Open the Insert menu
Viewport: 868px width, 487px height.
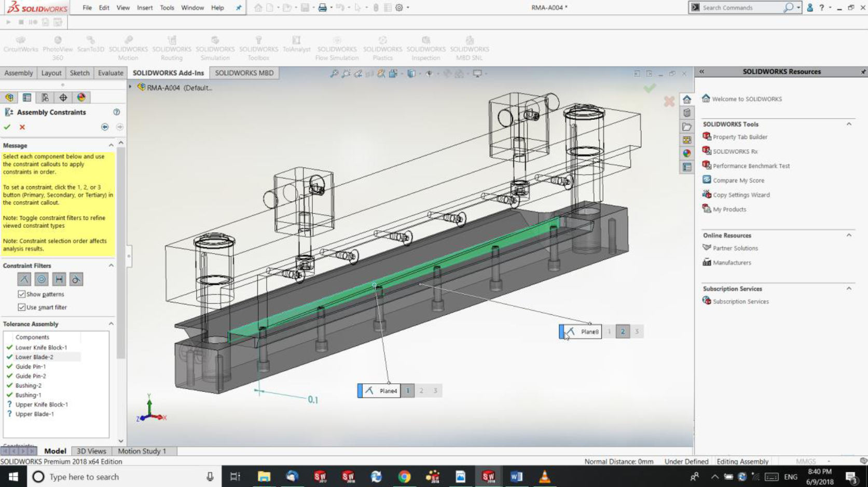[x=144, y=7]
